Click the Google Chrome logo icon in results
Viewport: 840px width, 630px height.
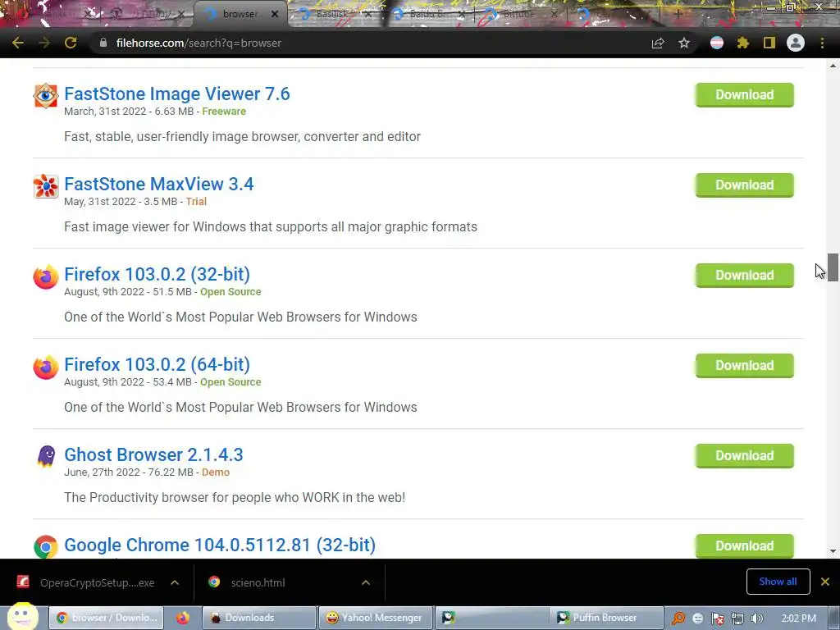(46, 547)
